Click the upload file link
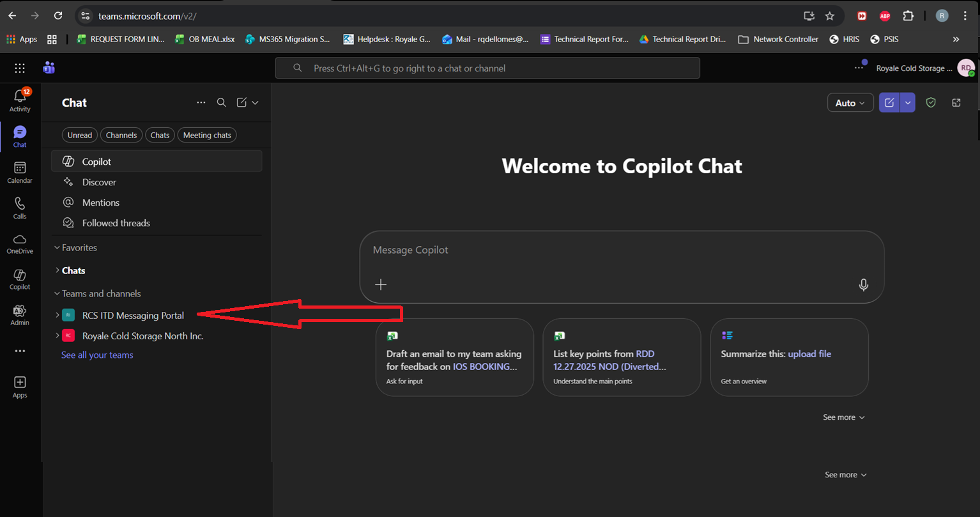This screenshot has width=980, height=517. [x=809, y=353]
